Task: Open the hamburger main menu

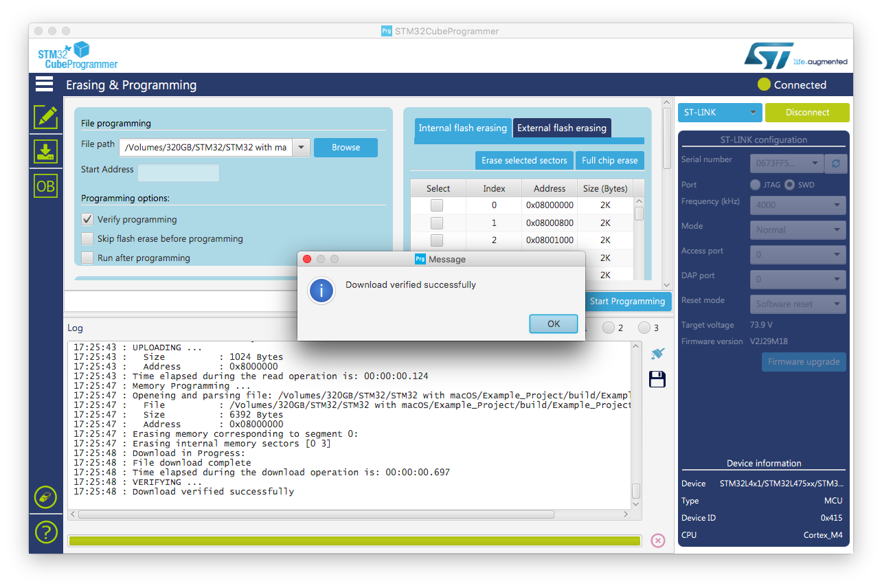Action: [45, 84]
